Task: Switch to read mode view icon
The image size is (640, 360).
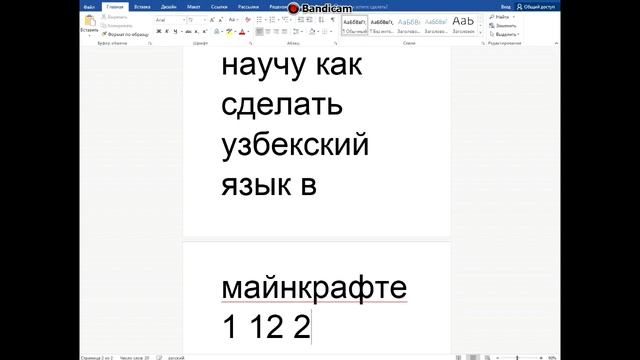Action: point(459,358)
